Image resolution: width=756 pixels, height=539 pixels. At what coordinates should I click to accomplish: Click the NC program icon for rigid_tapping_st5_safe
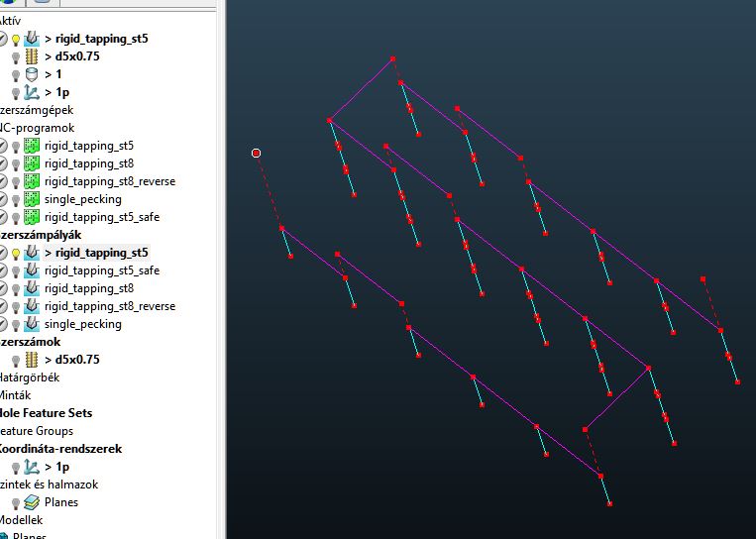coord(32,217)
